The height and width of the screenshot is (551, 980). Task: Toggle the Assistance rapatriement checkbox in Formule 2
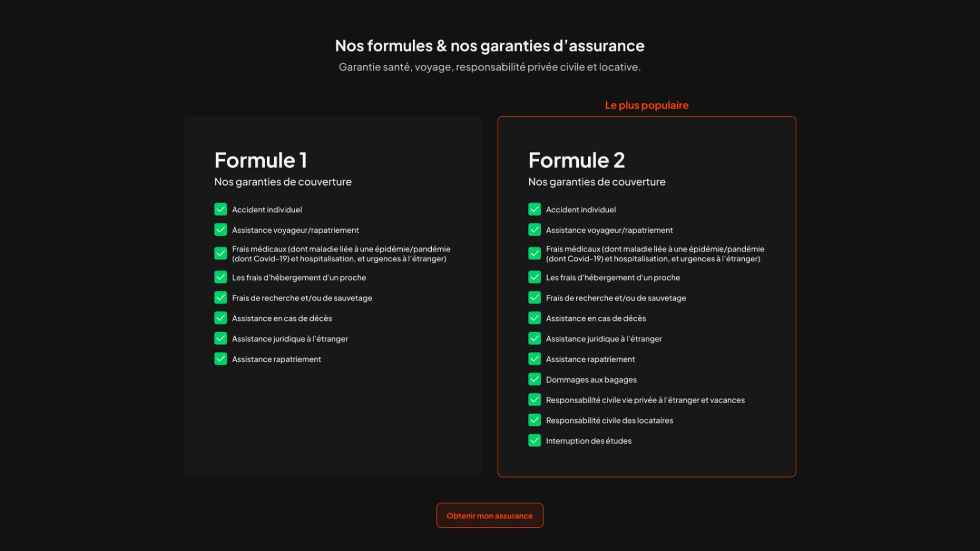pos(534,359)
